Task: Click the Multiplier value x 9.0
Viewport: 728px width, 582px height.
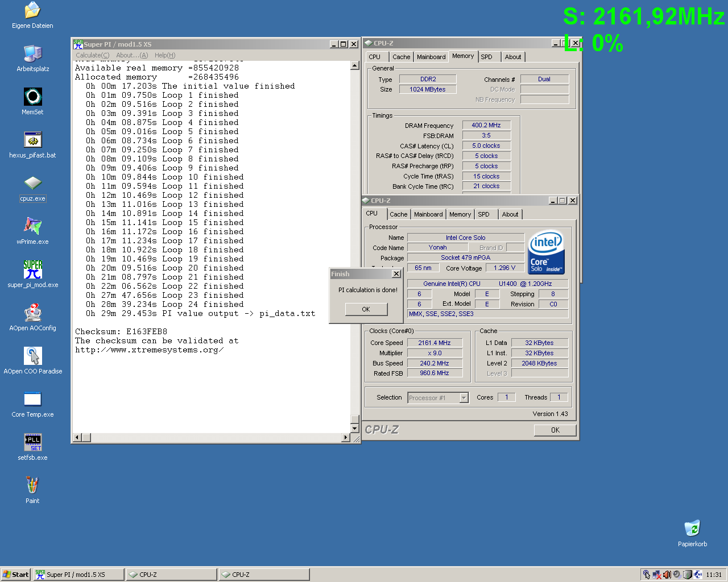Action: [x=435, y=353]
